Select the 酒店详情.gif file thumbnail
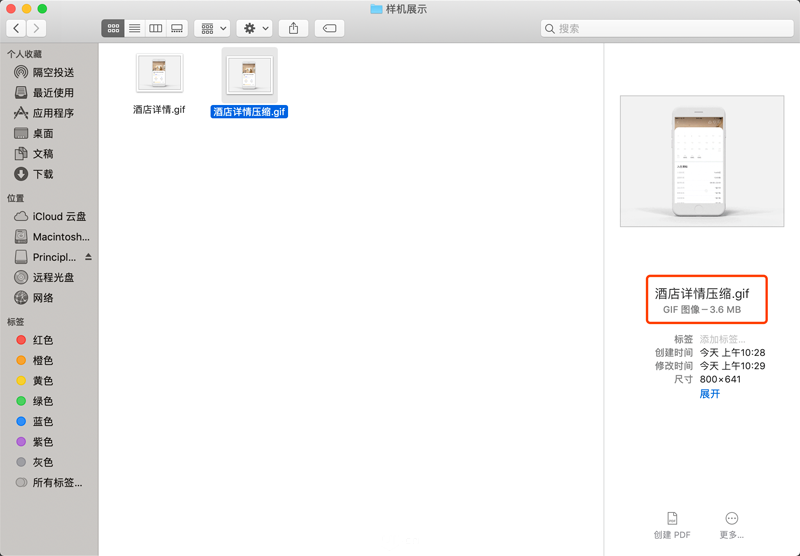800x556 pixels. click(x=160, y=73)
